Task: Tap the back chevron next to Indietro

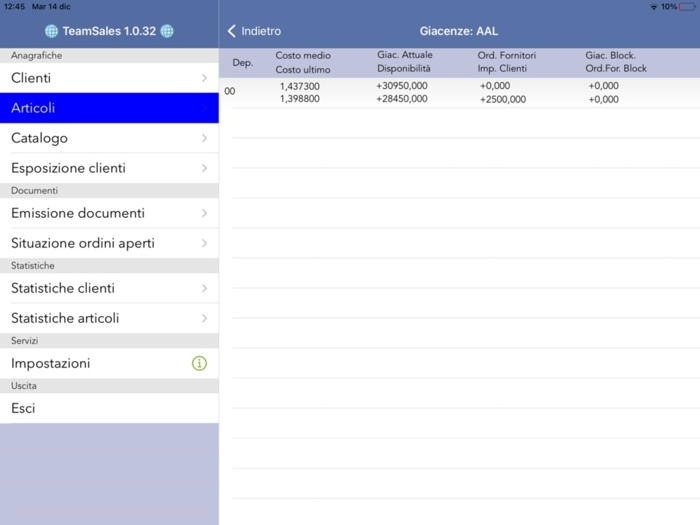Action: tap(231, 31)
